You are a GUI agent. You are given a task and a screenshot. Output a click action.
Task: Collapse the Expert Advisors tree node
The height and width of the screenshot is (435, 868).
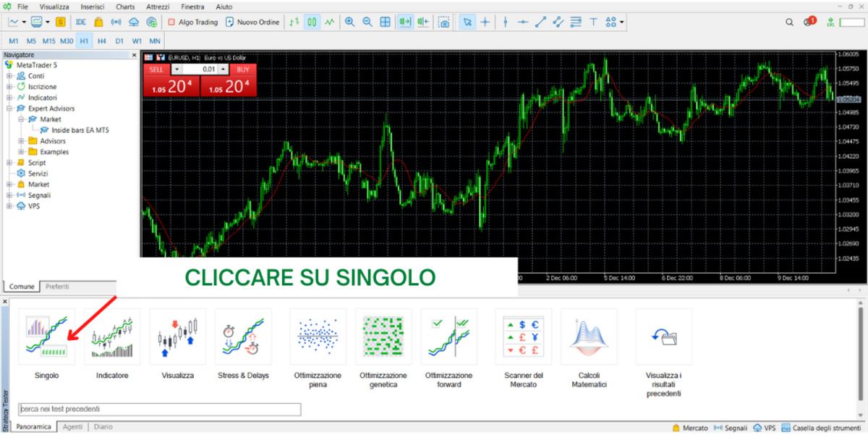9,109
